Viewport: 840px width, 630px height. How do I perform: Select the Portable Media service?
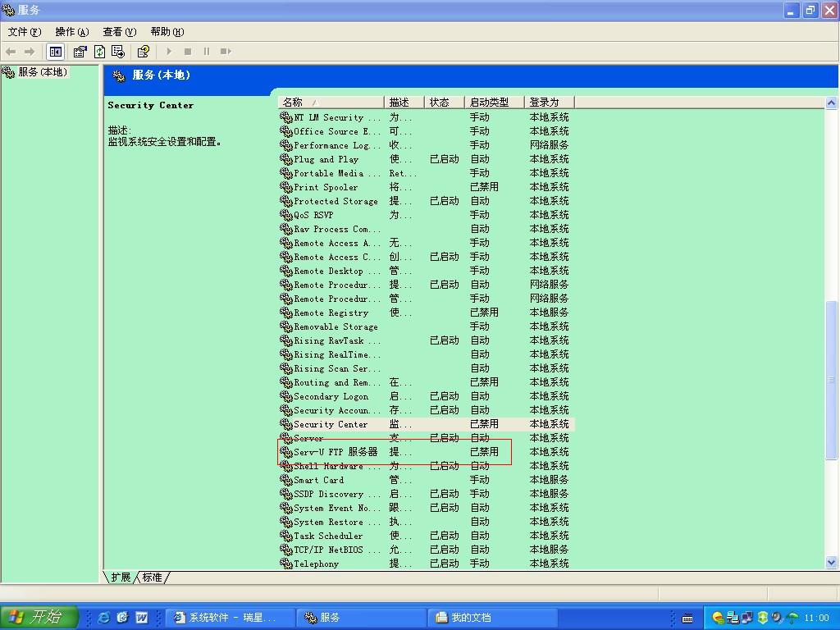(x=427, y=173)
